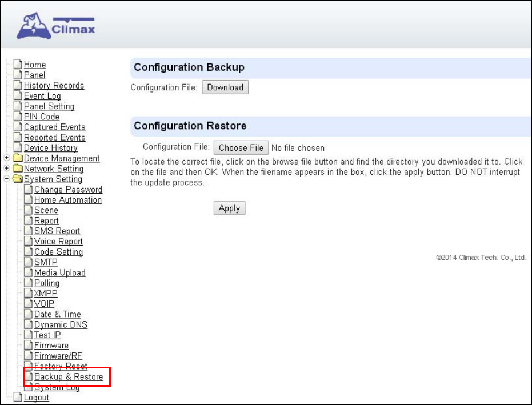The image size is (532, 405).
Task: Click the folder icon beside Device Management
Action: (x=18, y=158)
